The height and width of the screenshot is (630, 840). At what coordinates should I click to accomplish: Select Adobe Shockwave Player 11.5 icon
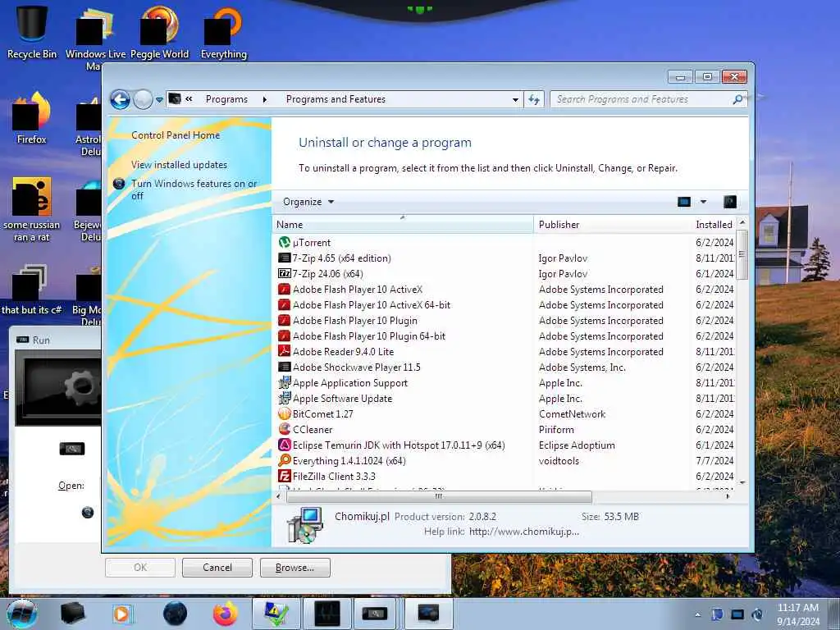285,367
